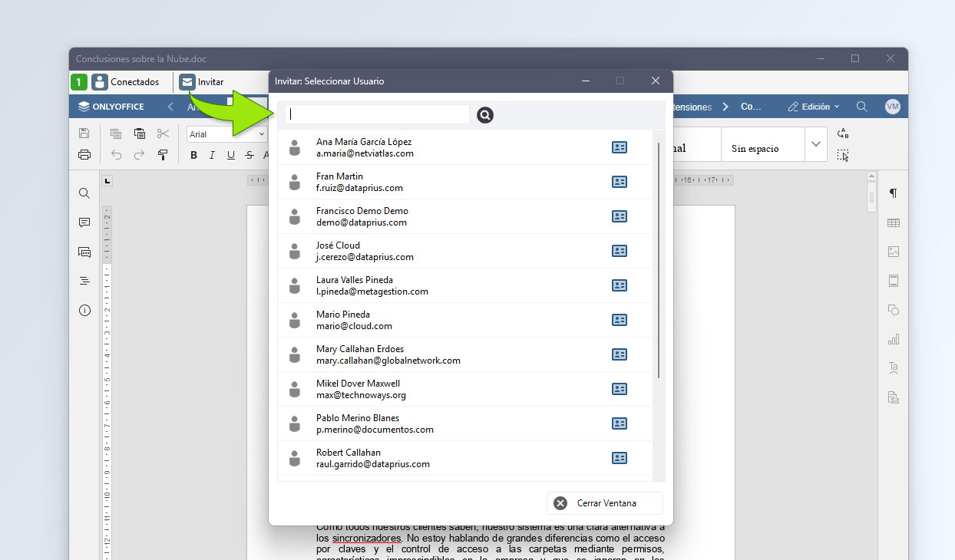Redo the last action

(139, 155)
